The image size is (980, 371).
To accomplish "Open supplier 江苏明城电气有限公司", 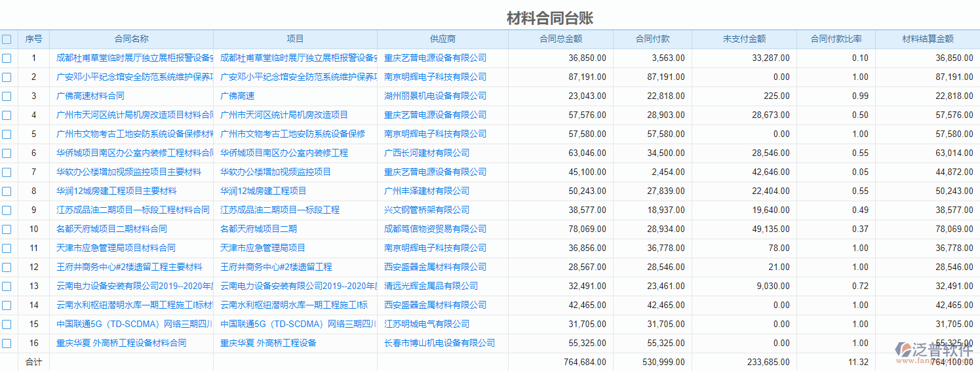I will [427, 324].
